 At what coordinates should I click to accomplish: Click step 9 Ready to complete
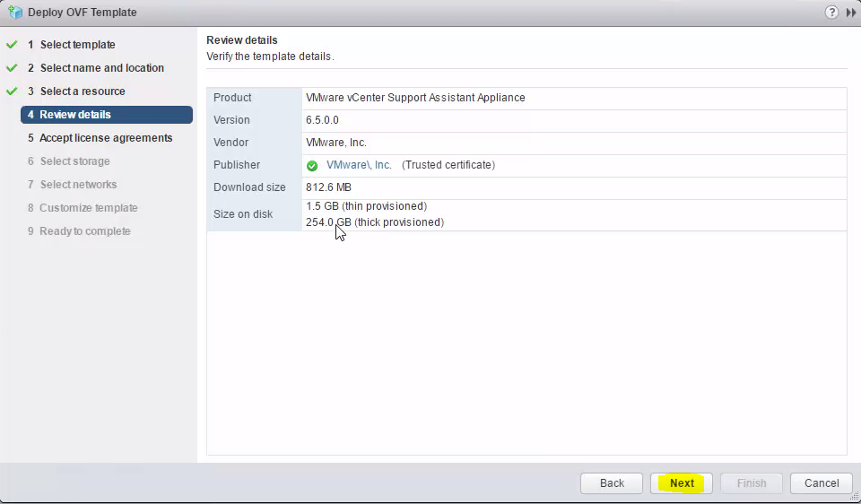click(x=79, y=231)
